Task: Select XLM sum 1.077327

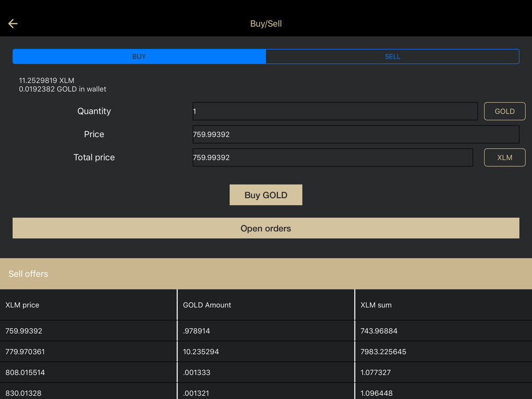Action: tap(375, 372)
